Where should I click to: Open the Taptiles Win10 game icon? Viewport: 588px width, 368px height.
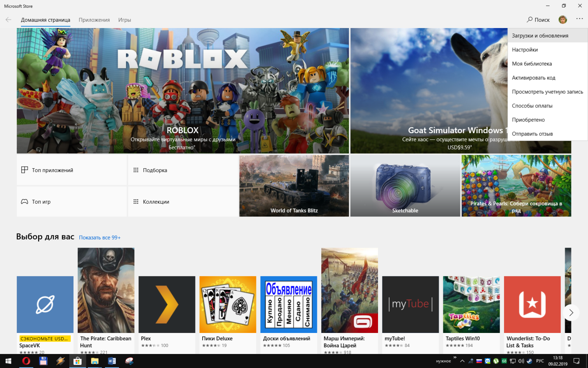coord(471,305)
